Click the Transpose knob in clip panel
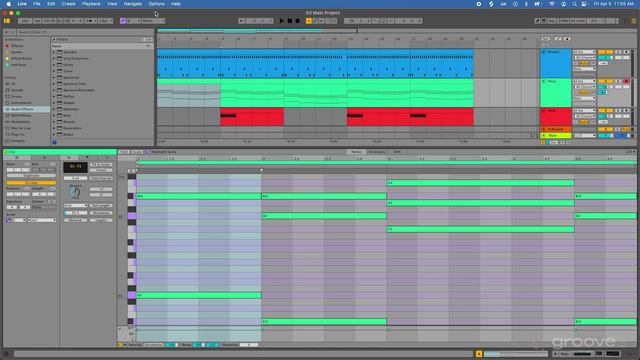The height and width of the screenshot is (360, 640). (75, 193)
